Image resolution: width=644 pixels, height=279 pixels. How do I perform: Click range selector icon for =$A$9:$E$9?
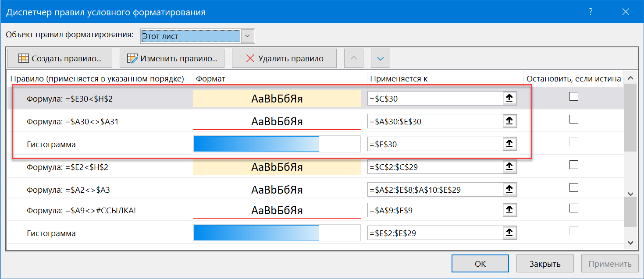[509, 211]
